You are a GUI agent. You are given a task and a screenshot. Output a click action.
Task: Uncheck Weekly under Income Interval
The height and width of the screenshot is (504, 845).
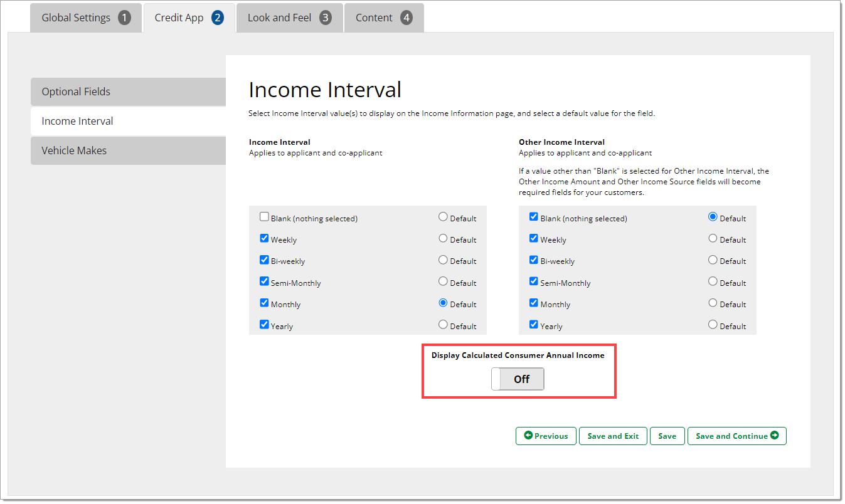(x=264, y=238)
